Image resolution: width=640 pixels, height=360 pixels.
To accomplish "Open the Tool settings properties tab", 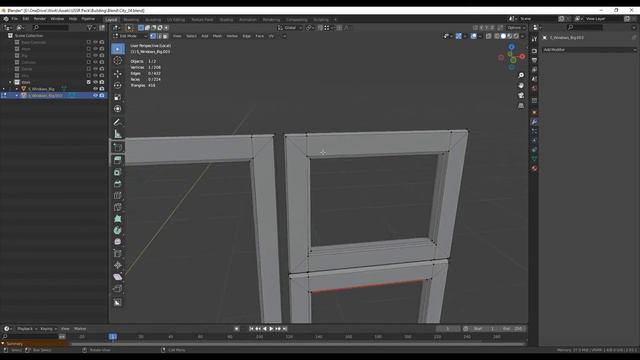I will click(534, 39).
